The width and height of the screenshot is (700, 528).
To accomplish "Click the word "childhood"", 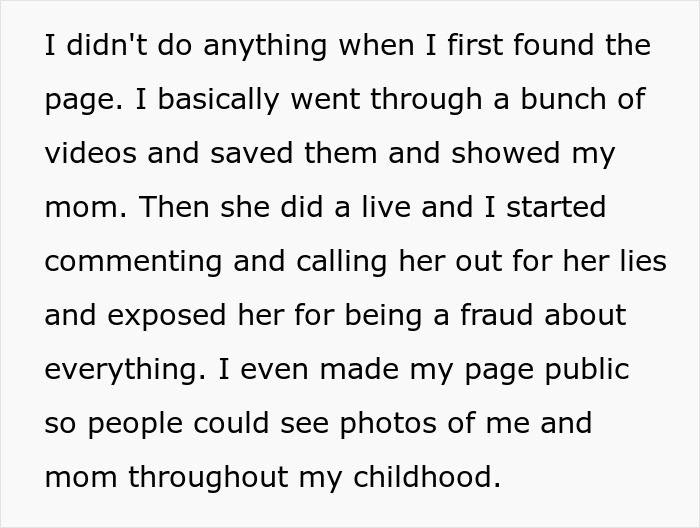I will 434,478.
